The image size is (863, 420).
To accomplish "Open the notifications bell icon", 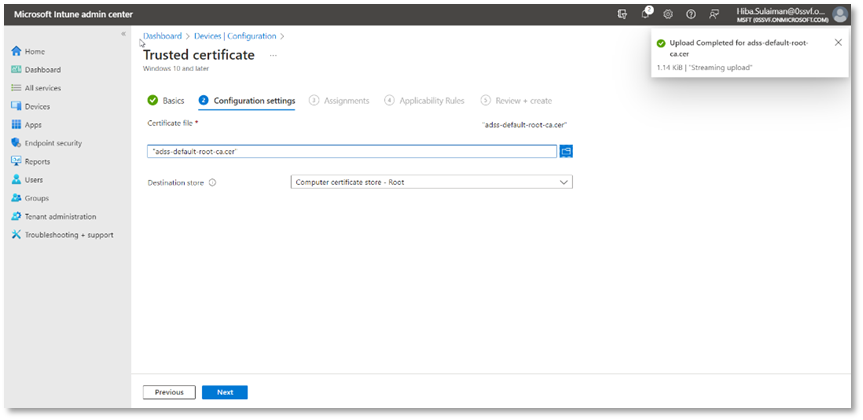I will [x=645, y=14].
